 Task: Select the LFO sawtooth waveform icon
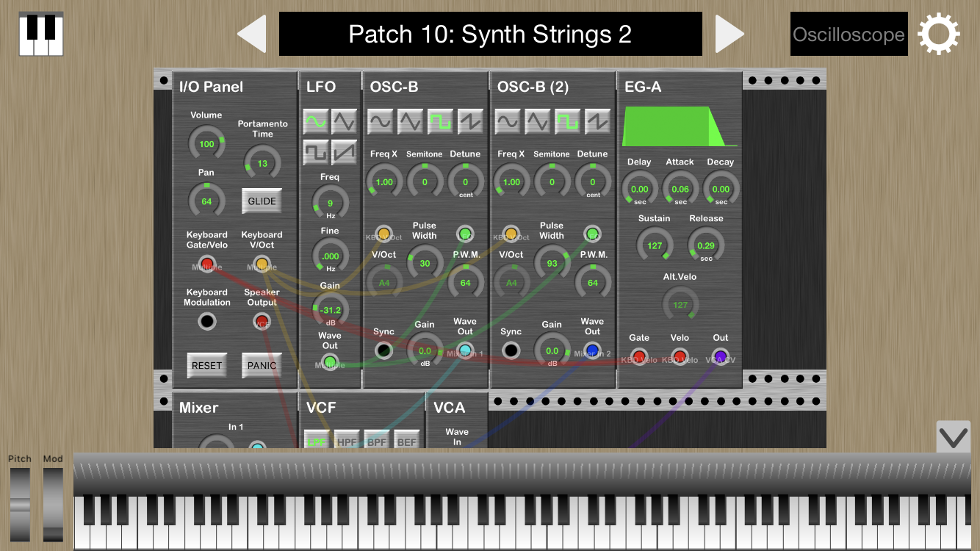pos(344,152)
